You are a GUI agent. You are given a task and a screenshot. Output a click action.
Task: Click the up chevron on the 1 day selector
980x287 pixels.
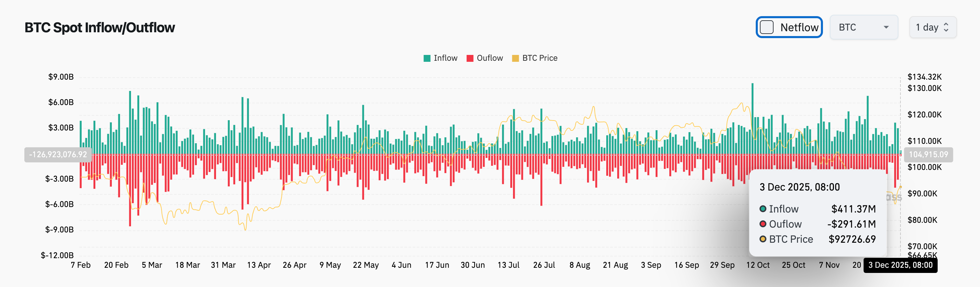947,24
